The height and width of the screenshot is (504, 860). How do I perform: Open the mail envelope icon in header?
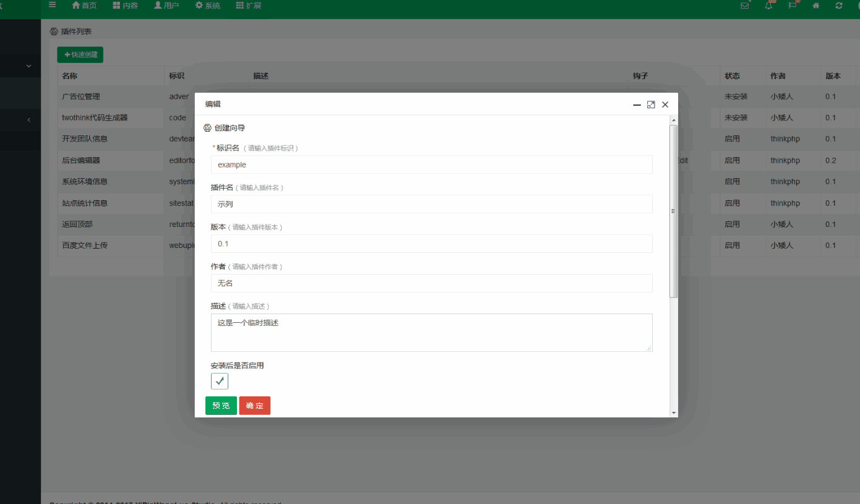point(745,6)
